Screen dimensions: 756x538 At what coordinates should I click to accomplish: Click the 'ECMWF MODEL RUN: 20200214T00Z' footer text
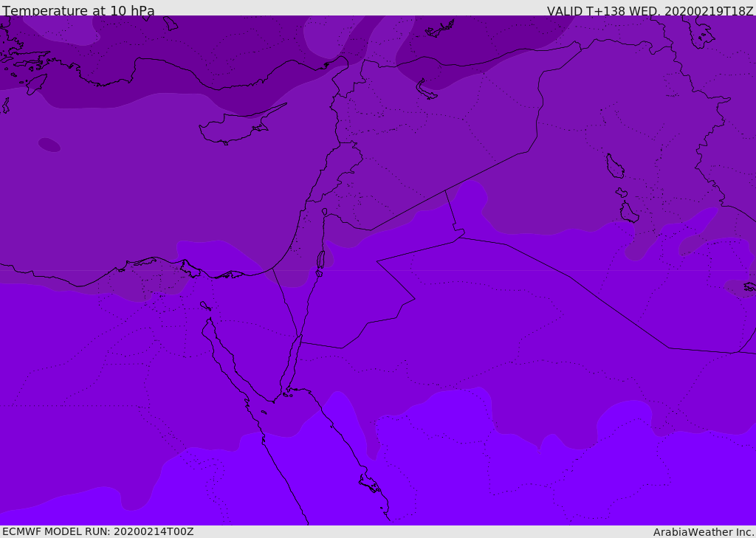coord(98,531)
